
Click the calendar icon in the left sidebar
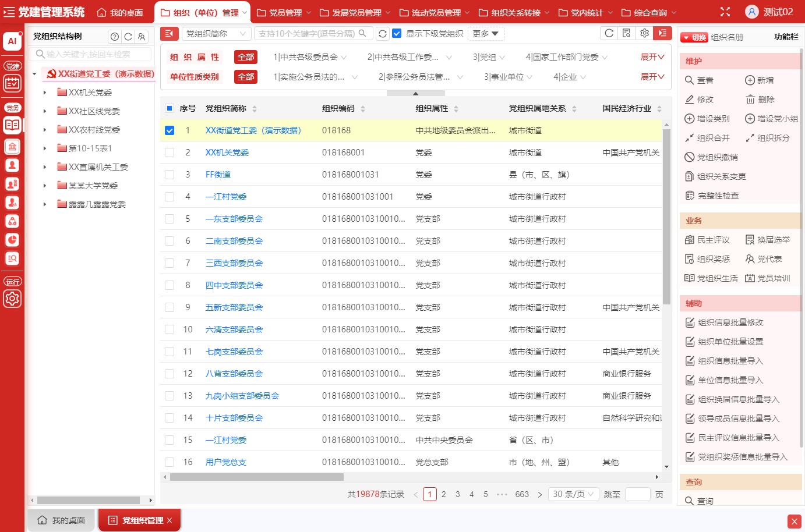(12, 84)
